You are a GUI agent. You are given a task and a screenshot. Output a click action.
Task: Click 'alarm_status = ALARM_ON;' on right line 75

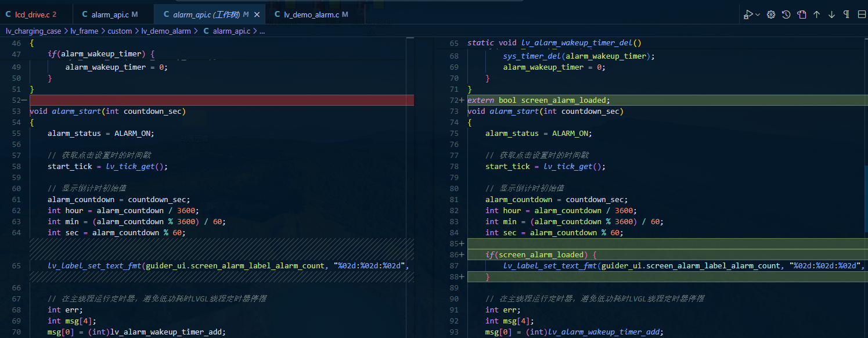[x=538, y=134]
